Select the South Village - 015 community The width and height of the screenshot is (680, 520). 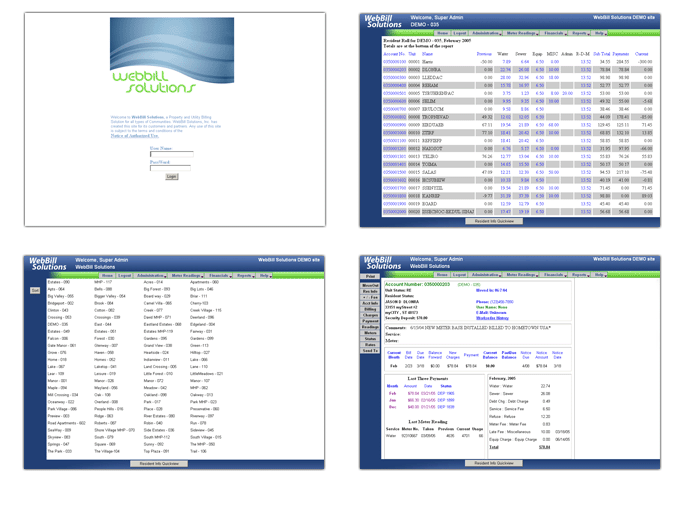[x=206, y=437]
